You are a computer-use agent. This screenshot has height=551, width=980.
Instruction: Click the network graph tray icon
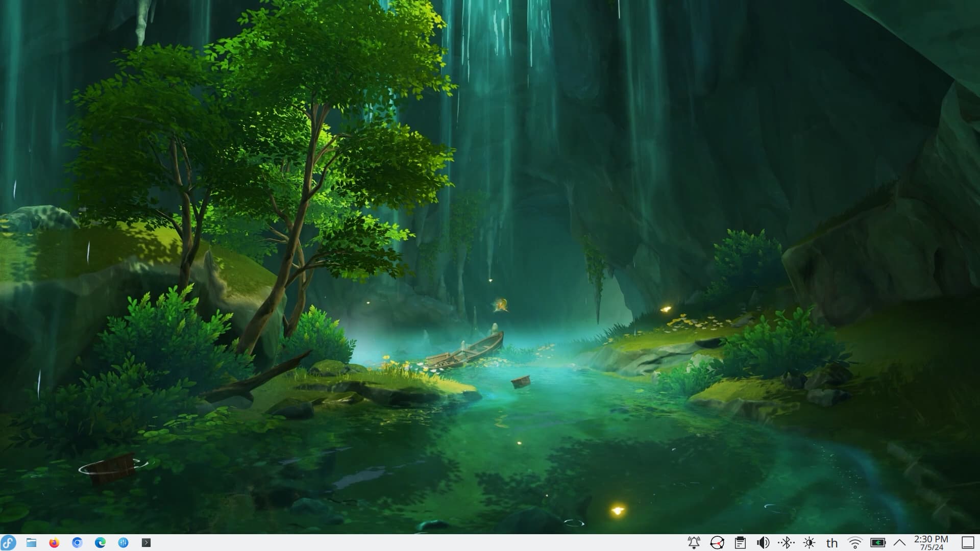717,542
